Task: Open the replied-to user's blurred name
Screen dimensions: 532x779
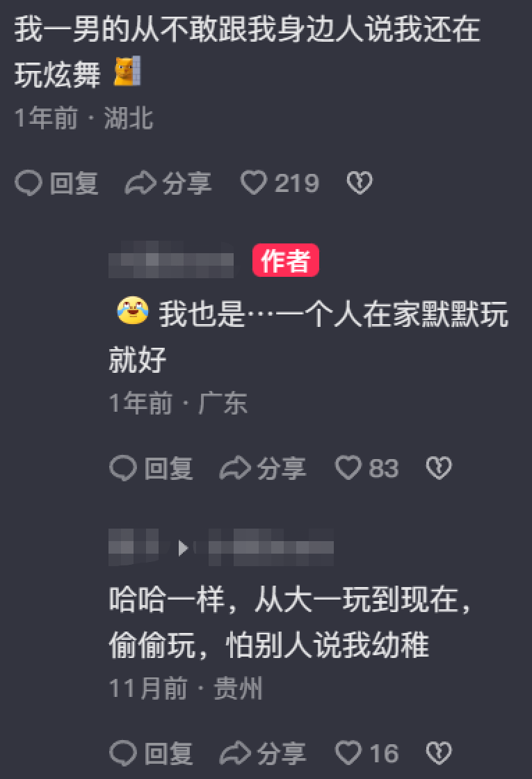Action: 271,547
